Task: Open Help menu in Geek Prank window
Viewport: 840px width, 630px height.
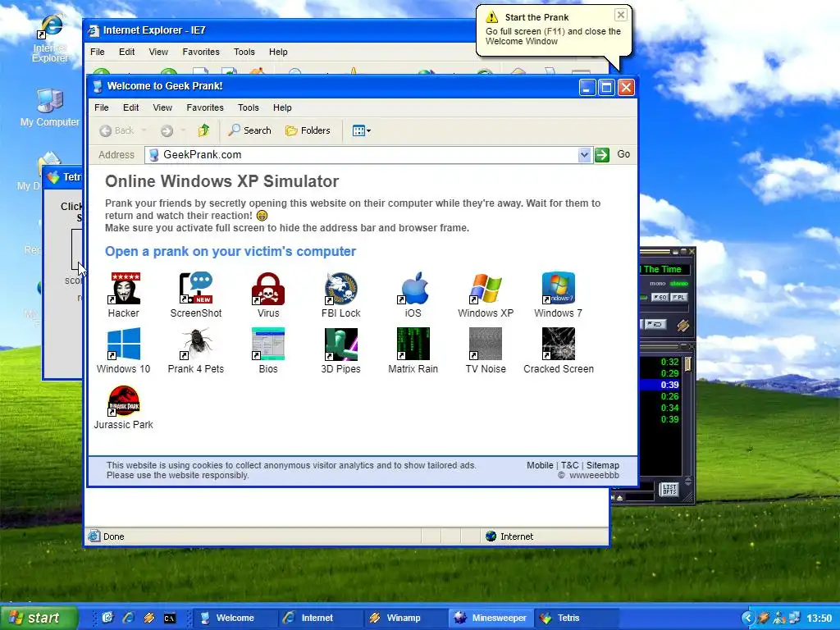Action: (282, 107)
